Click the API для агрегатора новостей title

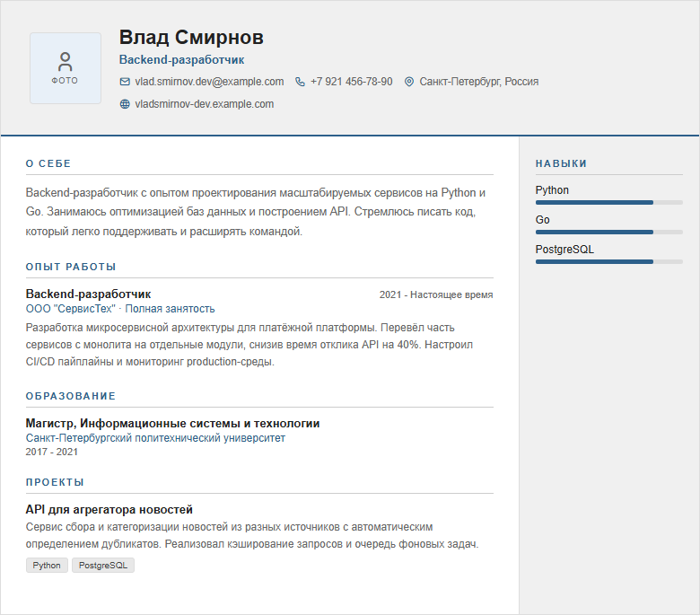(109, 510)
